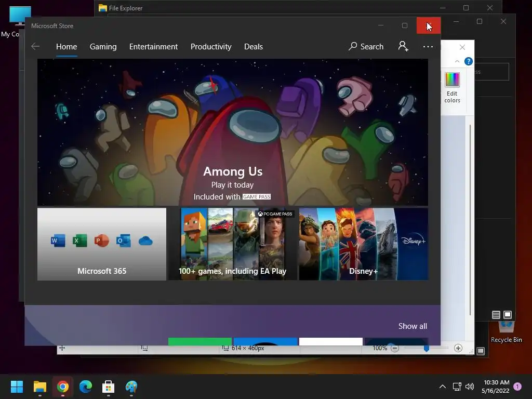This screenshot has height=399, width=532.
Task: Open the account sign-in icon
Action: coord(403,46)
